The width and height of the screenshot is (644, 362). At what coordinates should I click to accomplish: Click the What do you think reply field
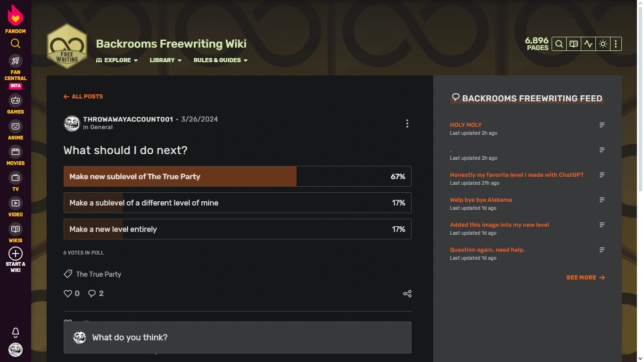pos(237,337)
